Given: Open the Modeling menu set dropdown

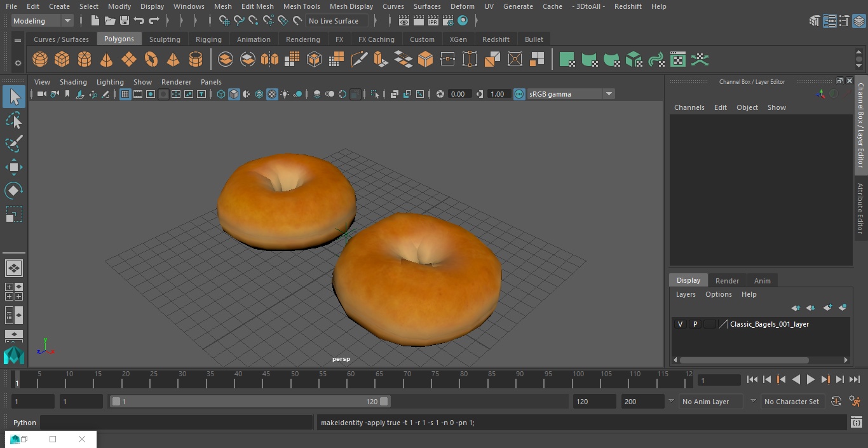Looking at the screenshot, I should [43, 21].
